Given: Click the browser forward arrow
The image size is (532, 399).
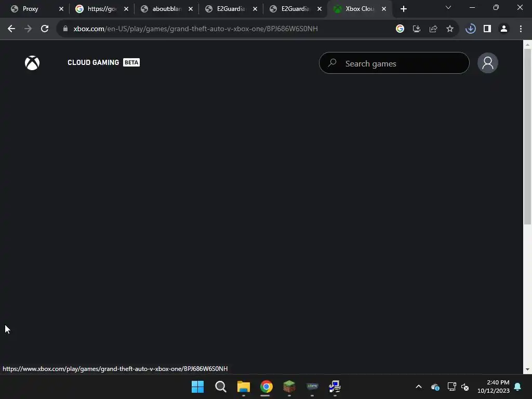Looking at the screenshot, I should tap(28, 29).
